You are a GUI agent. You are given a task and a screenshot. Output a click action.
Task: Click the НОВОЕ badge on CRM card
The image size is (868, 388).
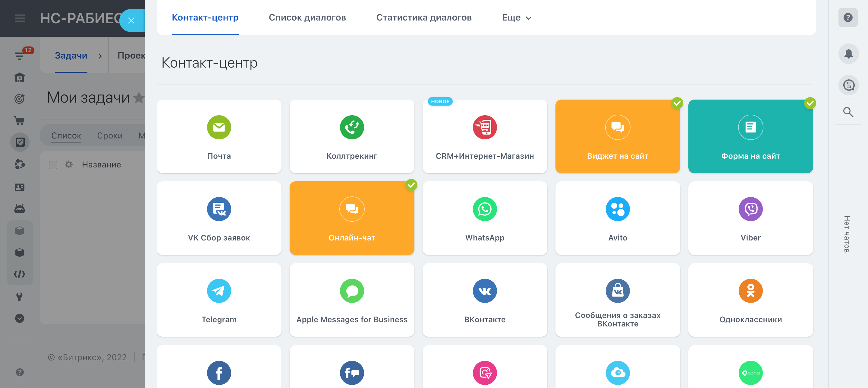[x=440, y=102]
